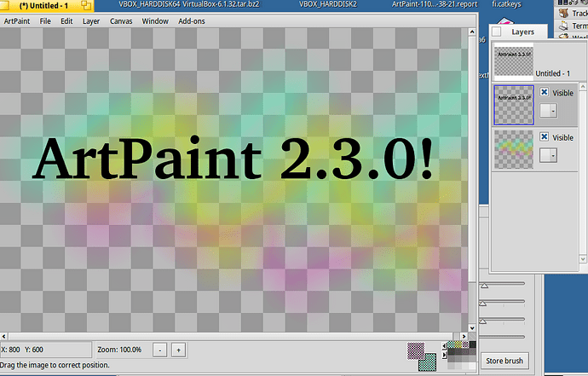
Task: Toggle Visible checkbox for the gradient layer
Action: pos(545,136)
